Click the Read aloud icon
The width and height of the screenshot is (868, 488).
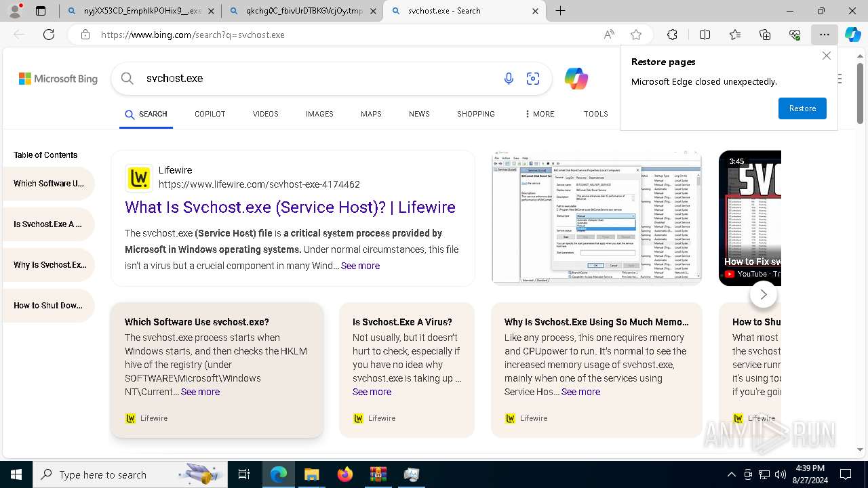coord(609,35)
